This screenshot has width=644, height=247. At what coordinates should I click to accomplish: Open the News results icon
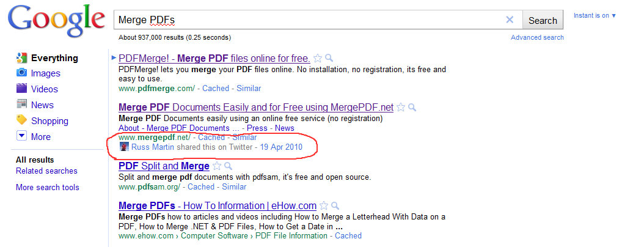click(x=22, y=105)
